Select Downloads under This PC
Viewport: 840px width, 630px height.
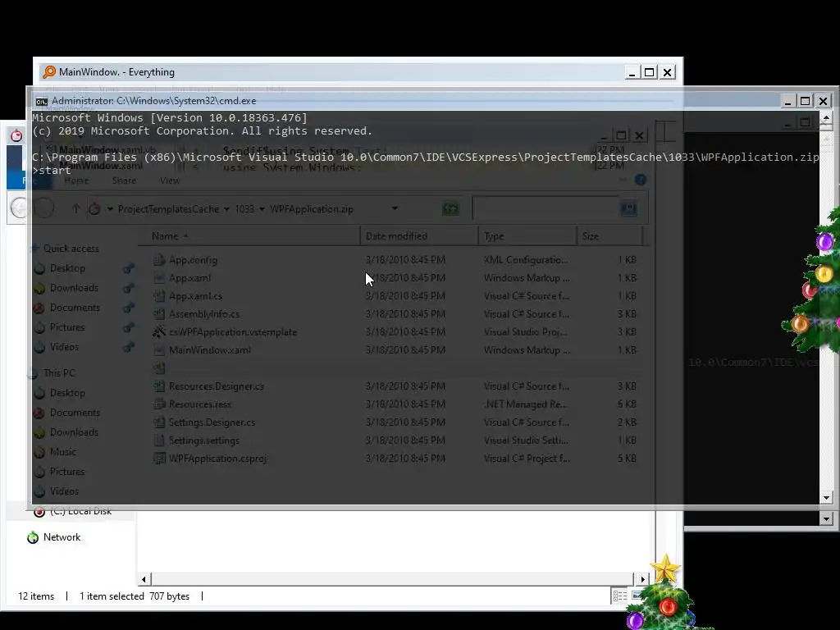coord(74,432)
